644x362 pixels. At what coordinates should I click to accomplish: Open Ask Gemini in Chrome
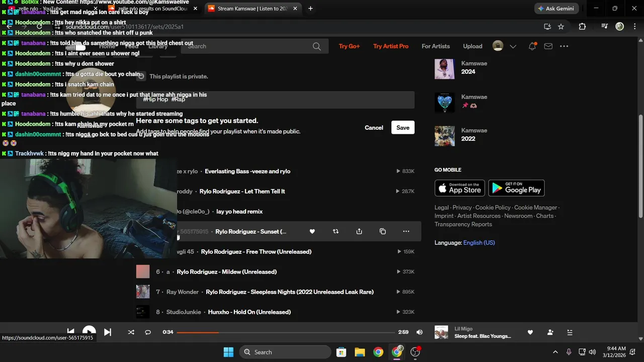[x=556, y=9]
